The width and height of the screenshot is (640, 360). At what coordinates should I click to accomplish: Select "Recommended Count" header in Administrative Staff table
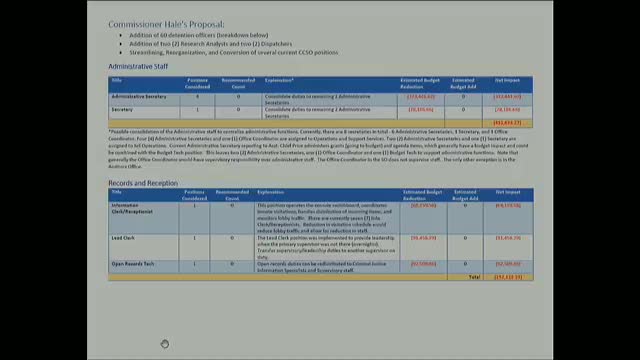(x=238, y=83)
